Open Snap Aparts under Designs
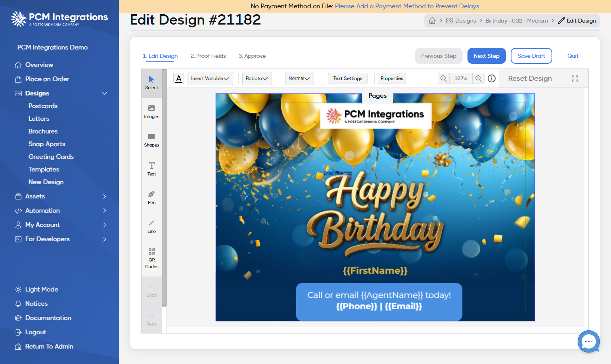611x364 pixels. pos(47,144)
